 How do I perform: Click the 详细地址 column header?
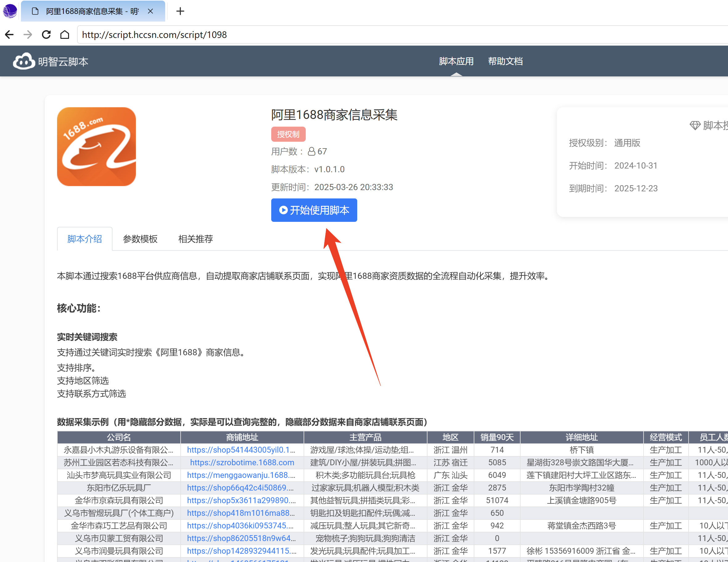pos(582,437)
